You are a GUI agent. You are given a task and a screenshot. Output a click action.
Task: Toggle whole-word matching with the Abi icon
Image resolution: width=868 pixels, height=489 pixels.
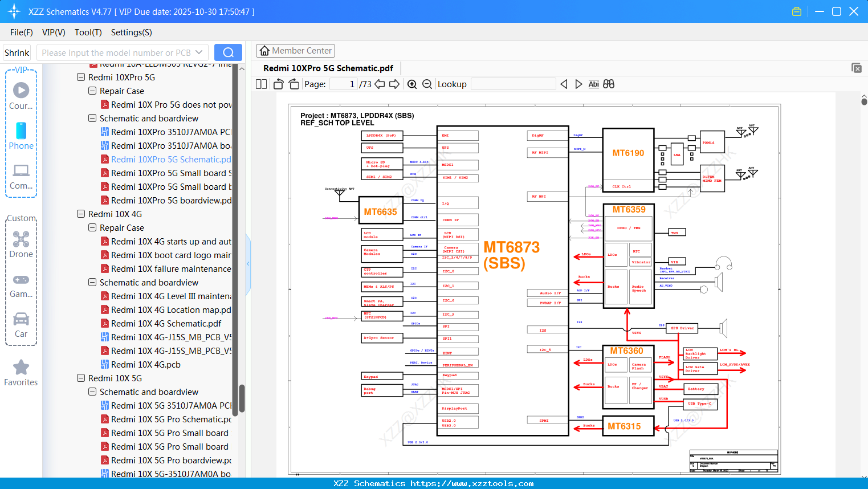point(594,84)
